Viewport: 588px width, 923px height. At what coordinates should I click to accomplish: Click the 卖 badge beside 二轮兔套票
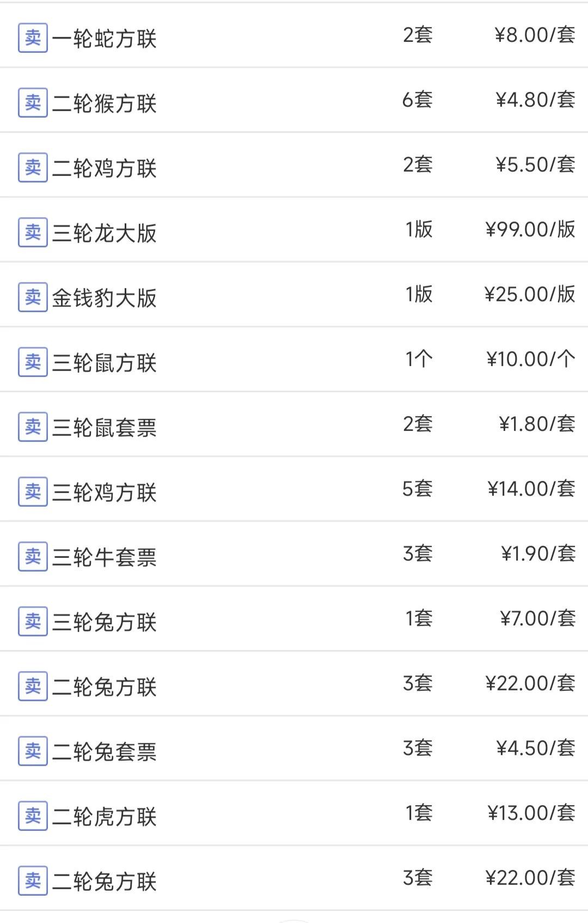tap(33, 751)
